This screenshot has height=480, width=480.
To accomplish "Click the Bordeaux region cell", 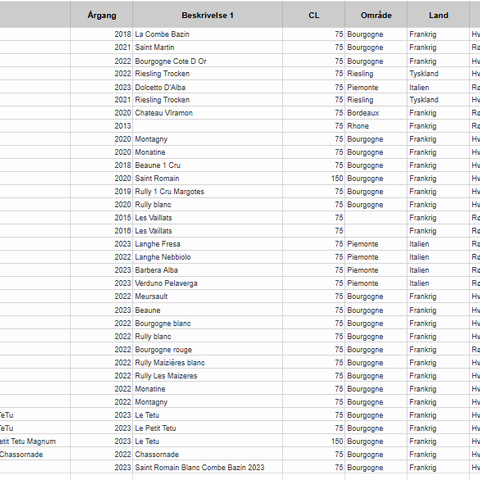I will pyautogui.click(x=376, y=113).
